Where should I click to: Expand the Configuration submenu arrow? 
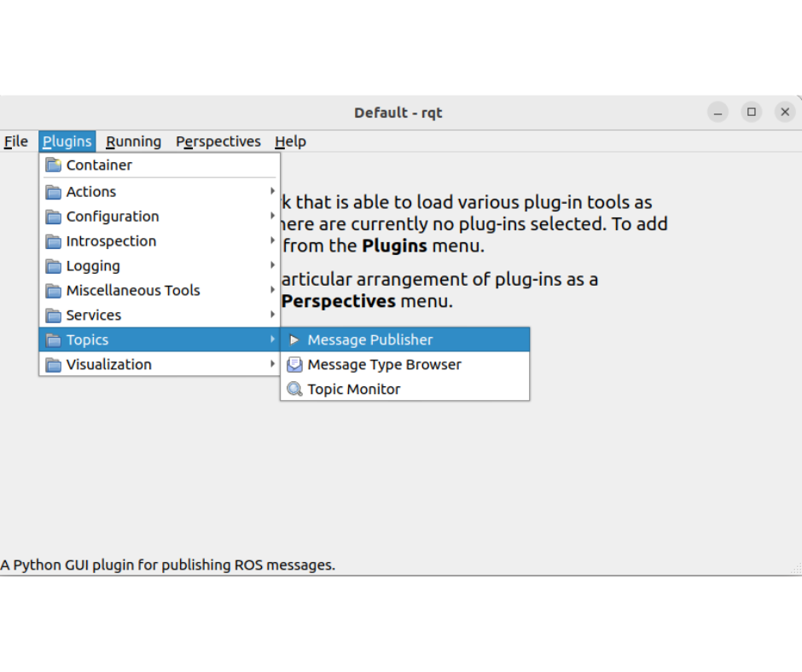272,216
